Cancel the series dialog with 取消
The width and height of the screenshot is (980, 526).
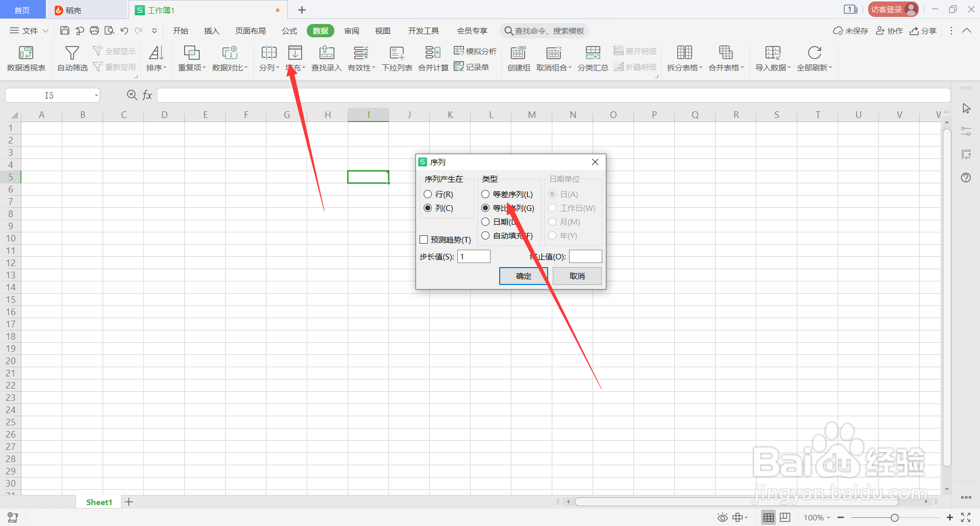[x=577, y=276]
